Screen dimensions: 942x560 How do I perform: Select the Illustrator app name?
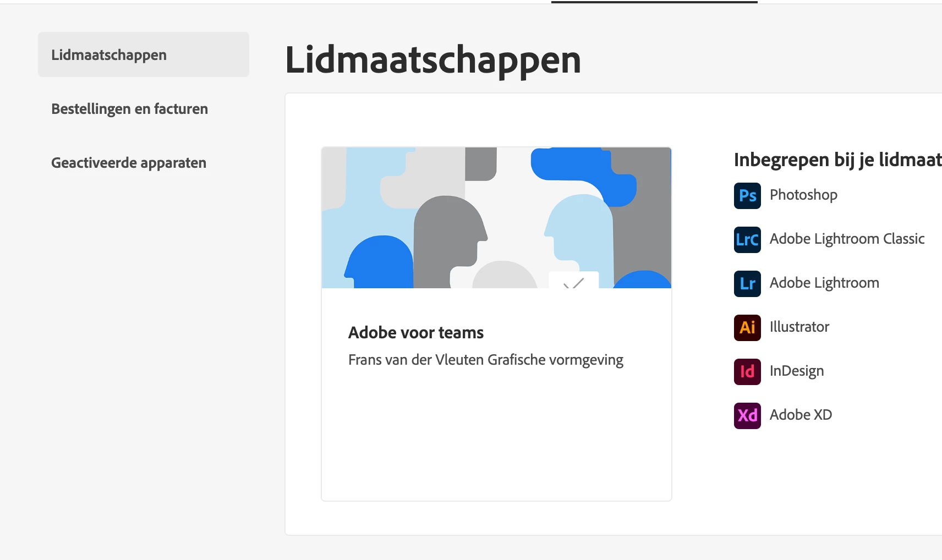(x=799, y=327)
